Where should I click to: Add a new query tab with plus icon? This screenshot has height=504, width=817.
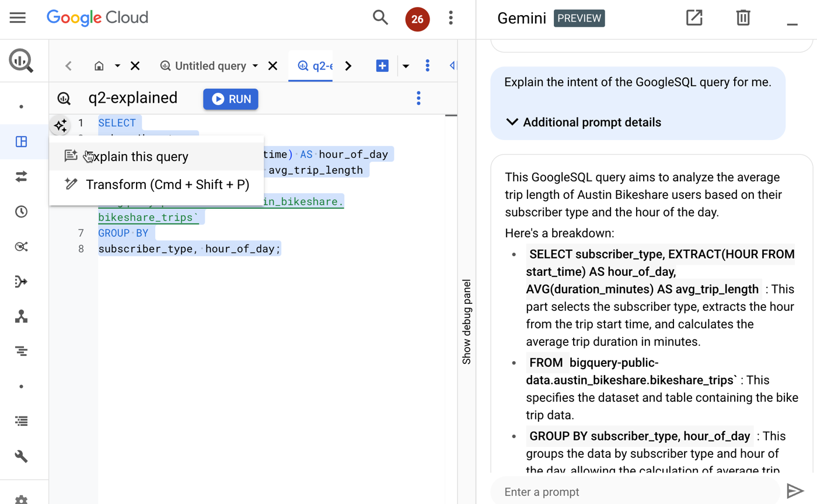(x=382, y=66)
